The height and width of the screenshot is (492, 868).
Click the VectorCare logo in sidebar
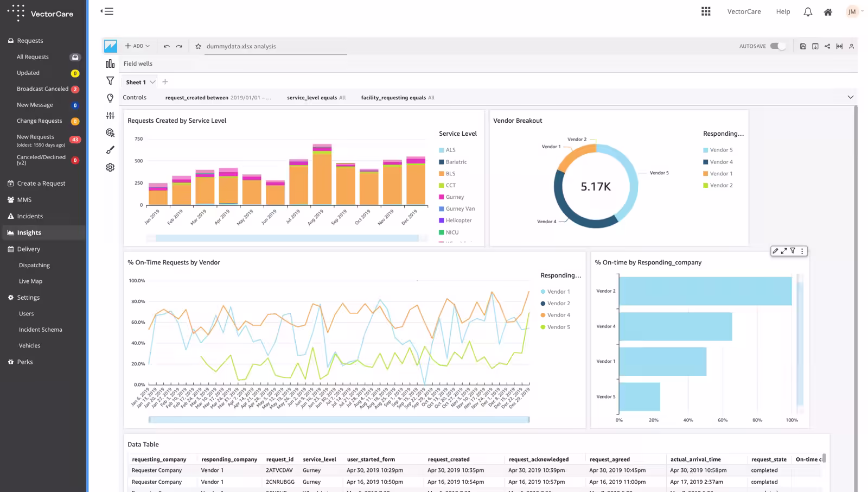click(x=41, y=13)
